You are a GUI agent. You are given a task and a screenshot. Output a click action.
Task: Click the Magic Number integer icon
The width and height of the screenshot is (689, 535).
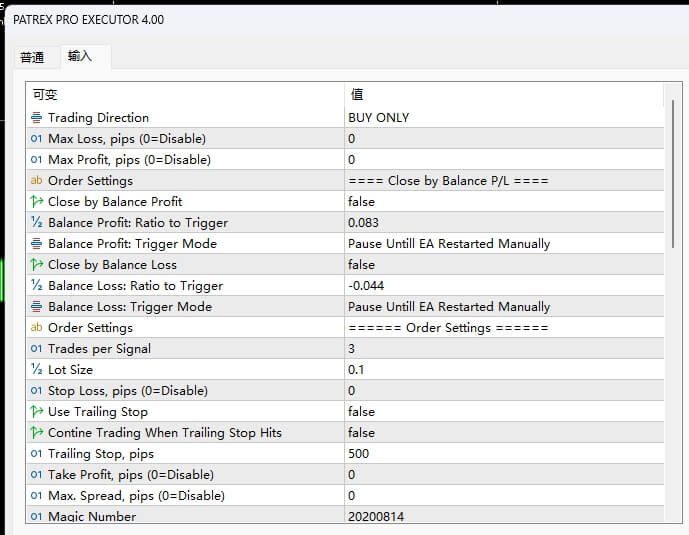point(36,517)
